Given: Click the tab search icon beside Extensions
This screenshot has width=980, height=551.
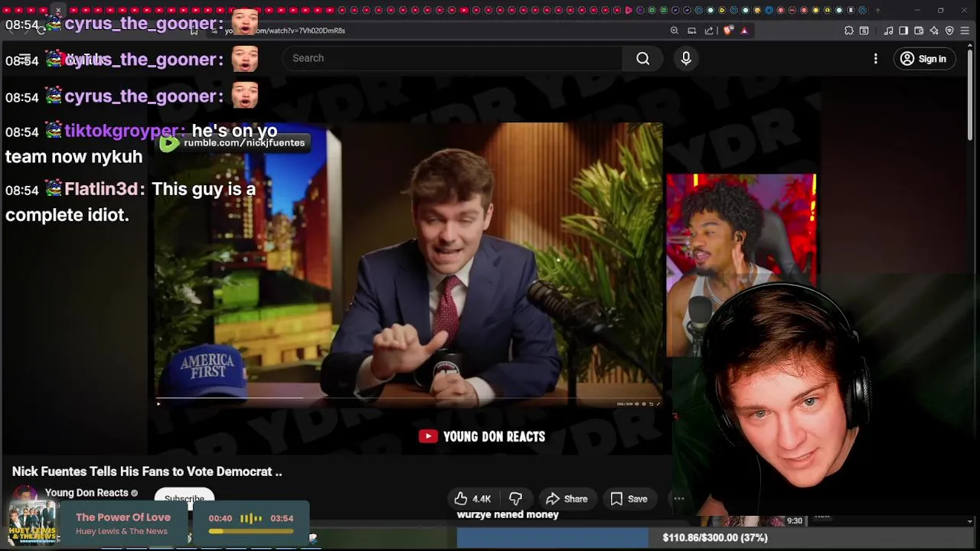Looking at the screenshot, I should [x=864, y=31].
